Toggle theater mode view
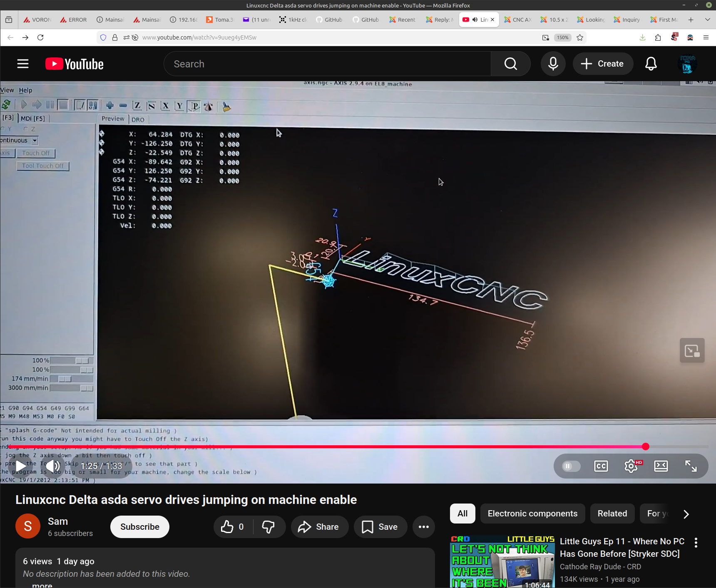 click(x=661, y=466)
